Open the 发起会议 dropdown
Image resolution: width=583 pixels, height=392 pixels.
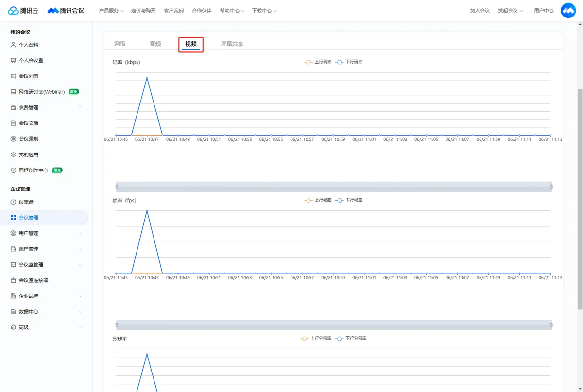(x=510, y=11)
